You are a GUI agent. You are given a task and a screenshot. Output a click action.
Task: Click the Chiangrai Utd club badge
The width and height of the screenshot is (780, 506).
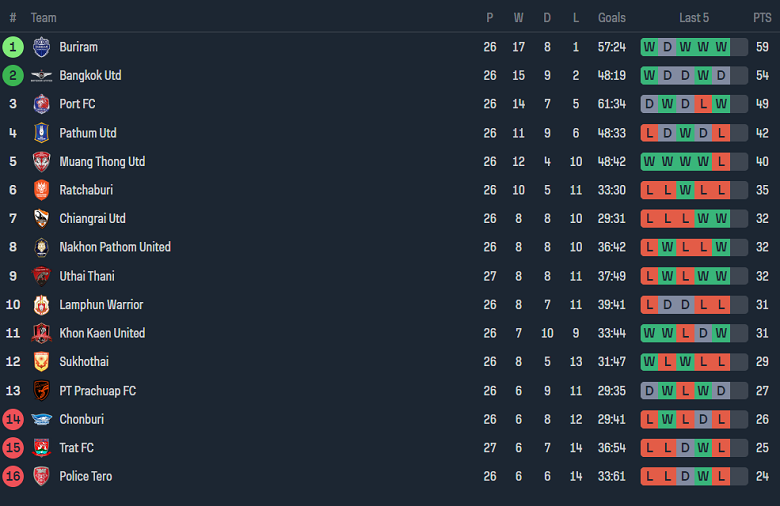pos(41,219)
